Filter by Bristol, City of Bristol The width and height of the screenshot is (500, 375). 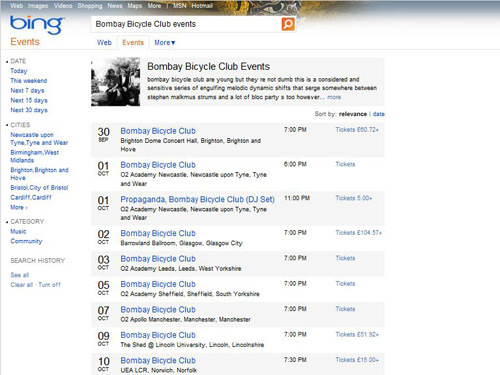coord(39,188)
